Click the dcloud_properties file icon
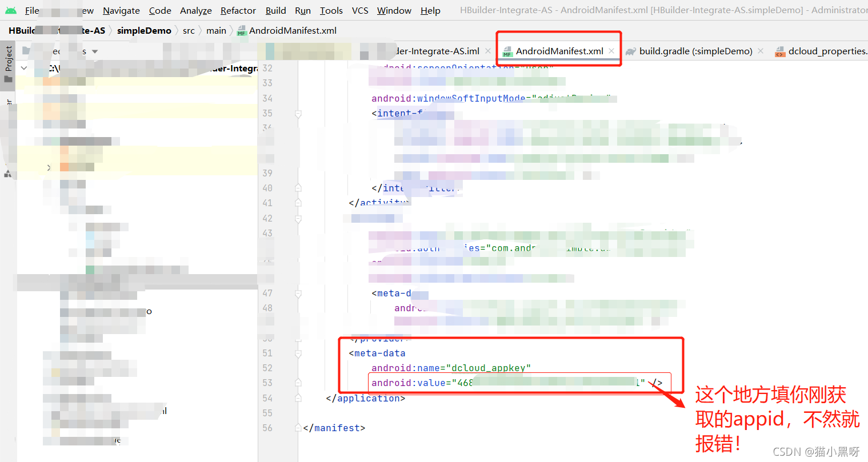Image resolution: width=868 pixels, height=462 pixels. pyautogui.click(x=780, y=52)
